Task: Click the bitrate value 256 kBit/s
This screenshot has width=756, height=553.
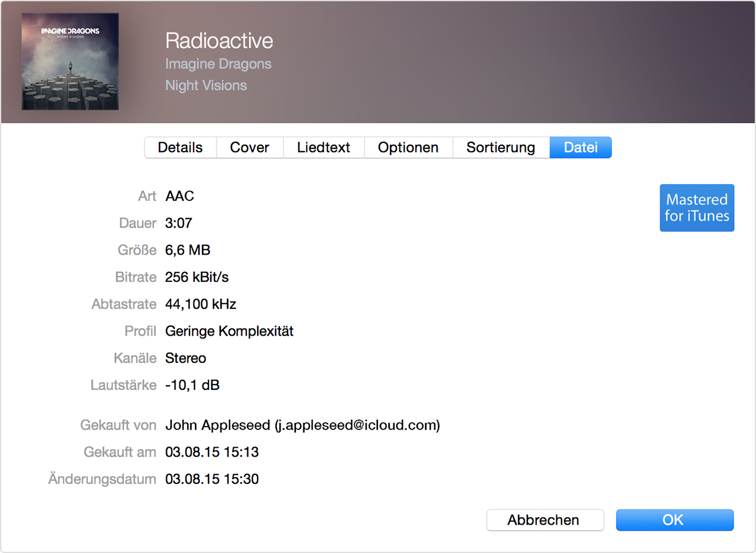Action: [198, 277]
